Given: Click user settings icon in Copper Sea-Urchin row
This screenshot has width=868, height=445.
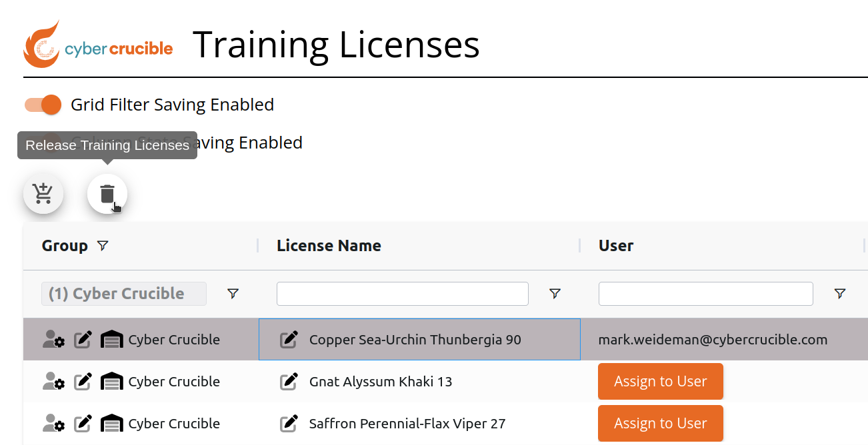Looking at the screenshot, I should coord(53,340).
